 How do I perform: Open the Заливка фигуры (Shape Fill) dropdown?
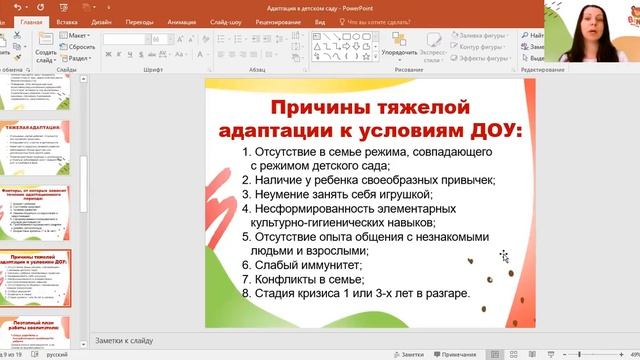click(x=481, y=36)
